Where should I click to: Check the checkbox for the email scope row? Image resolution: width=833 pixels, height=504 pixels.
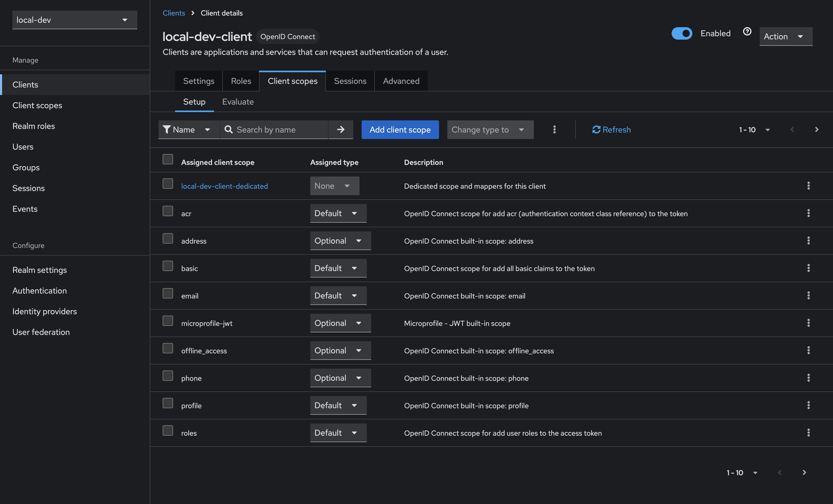(x=168, y=293)
